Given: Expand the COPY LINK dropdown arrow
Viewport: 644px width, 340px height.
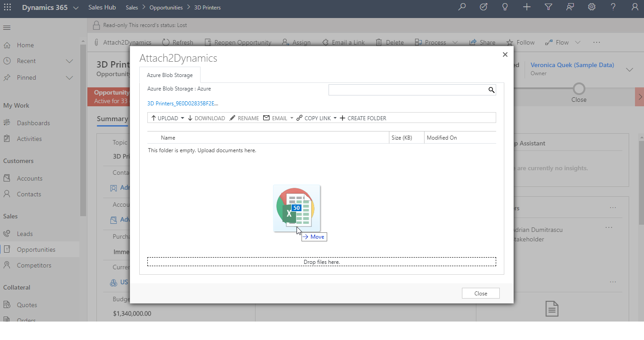Looking at the screenshot, I should pyautogui.click(x=335, y=118).
